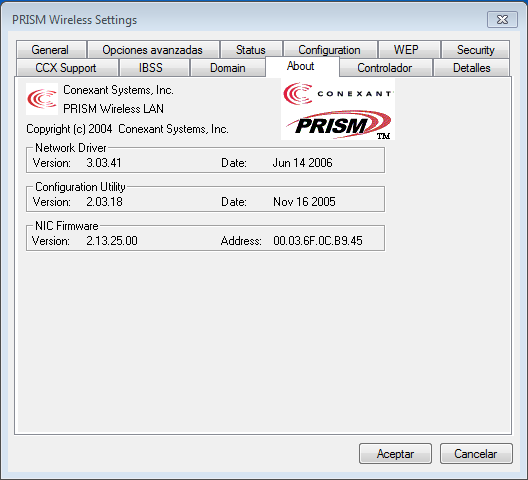Click the Conexant Systems, Inc. heading text
Image resolution: width=528 pixels, height=480 pixels.
tap(118, 90)
